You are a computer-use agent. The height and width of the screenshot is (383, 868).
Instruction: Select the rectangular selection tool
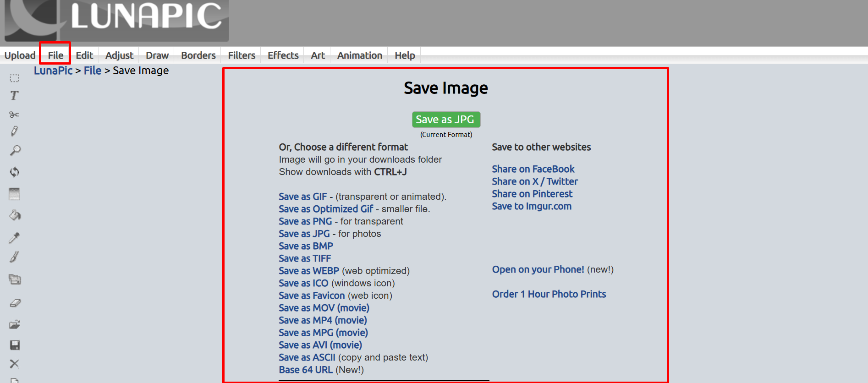15,78
